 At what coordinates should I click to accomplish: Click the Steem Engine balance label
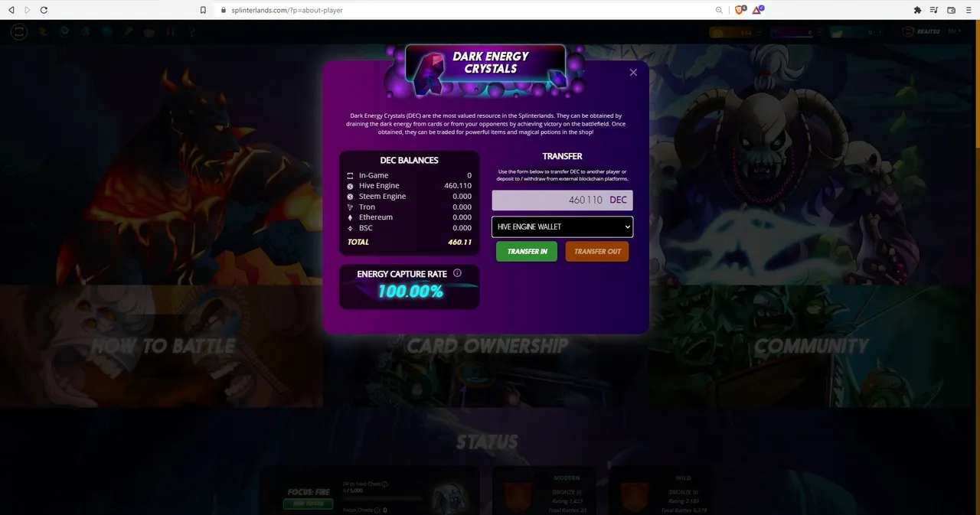click(x=382, y=197)
